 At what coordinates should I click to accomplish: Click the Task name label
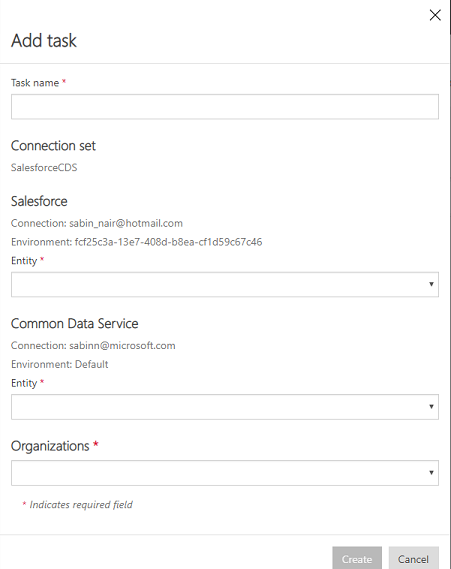(35, 83)
